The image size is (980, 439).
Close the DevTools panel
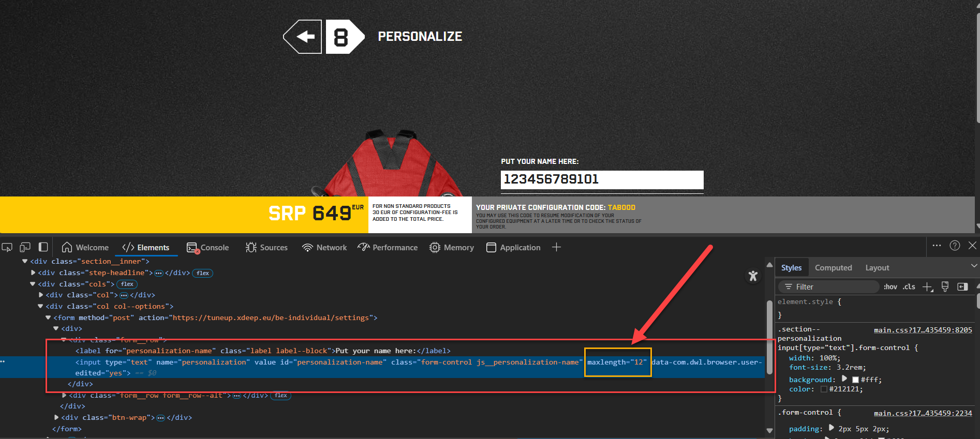coord(972,246)
